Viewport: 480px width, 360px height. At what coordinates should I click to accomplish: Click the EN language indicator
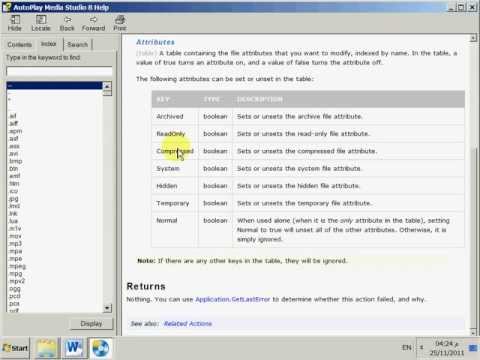[x=407, y=348]
